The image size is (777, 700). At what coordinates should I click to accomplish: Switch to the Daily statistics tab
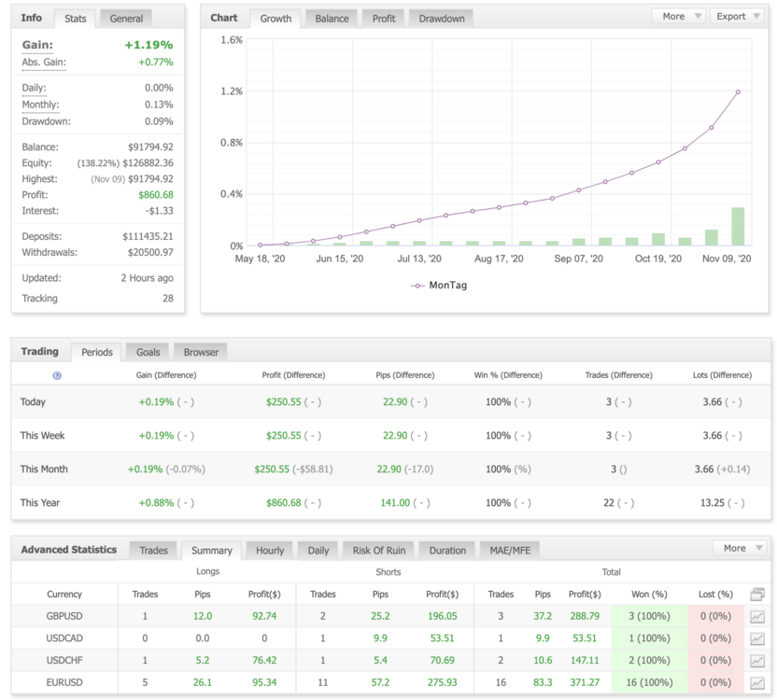click(x=318, y=551)
